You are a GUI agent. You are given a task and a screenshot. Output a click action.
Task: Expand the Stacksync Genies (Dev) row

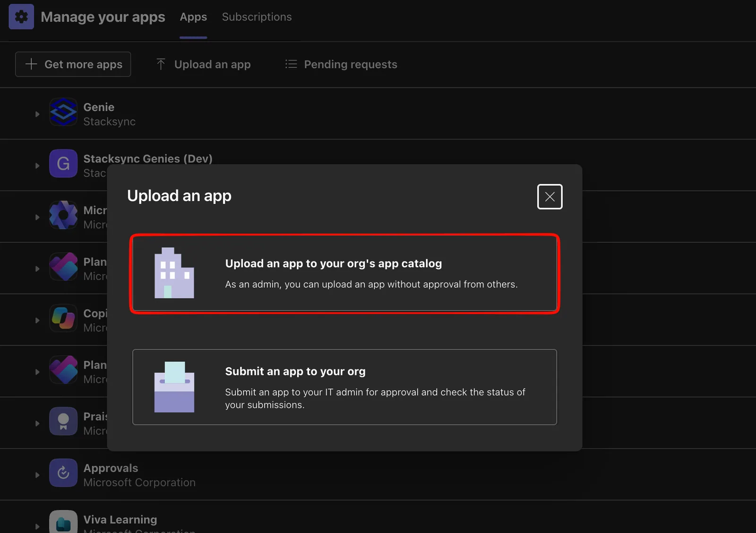pos(37,166)
